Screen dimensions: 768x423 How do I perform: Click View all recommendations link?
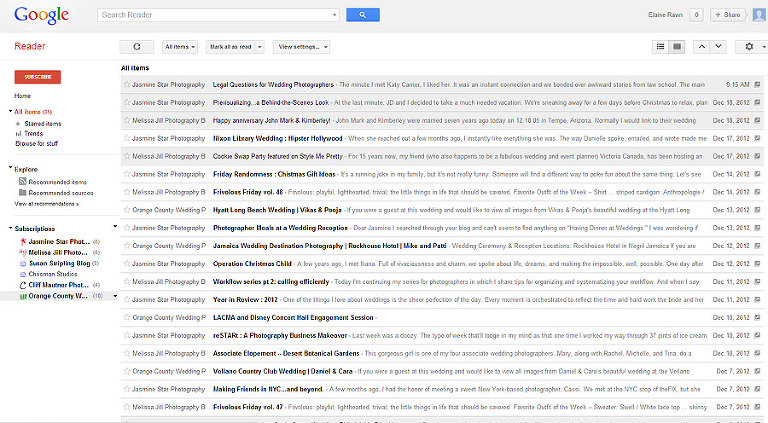pyautogui.click(x=47, y=204)
